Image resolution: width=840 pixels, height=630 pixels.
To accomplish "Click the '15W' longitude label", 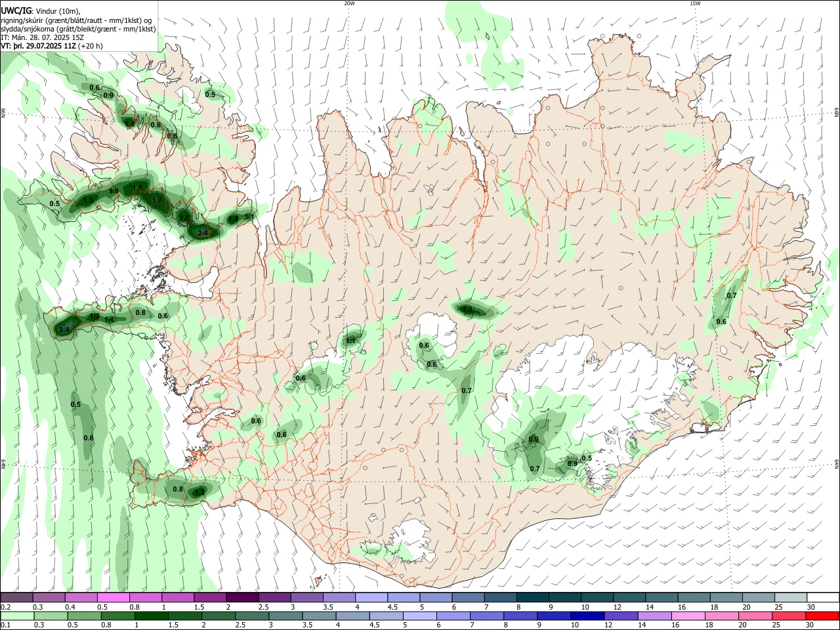I will point(695,3).
